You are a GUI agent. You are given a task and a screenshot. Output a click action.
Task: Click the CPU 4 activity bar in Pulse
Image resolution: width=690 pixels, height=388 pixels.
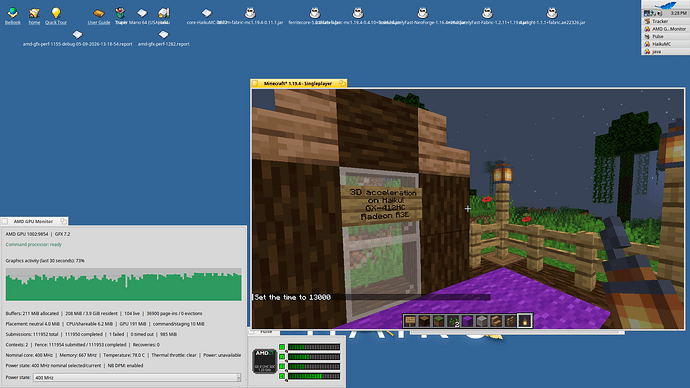tap(314, 376)
